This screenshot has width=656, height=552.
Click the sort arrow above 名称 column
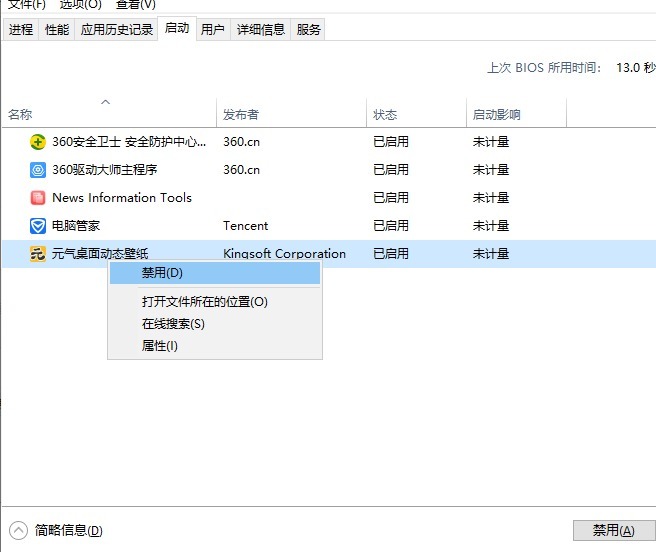click(105, 102)
